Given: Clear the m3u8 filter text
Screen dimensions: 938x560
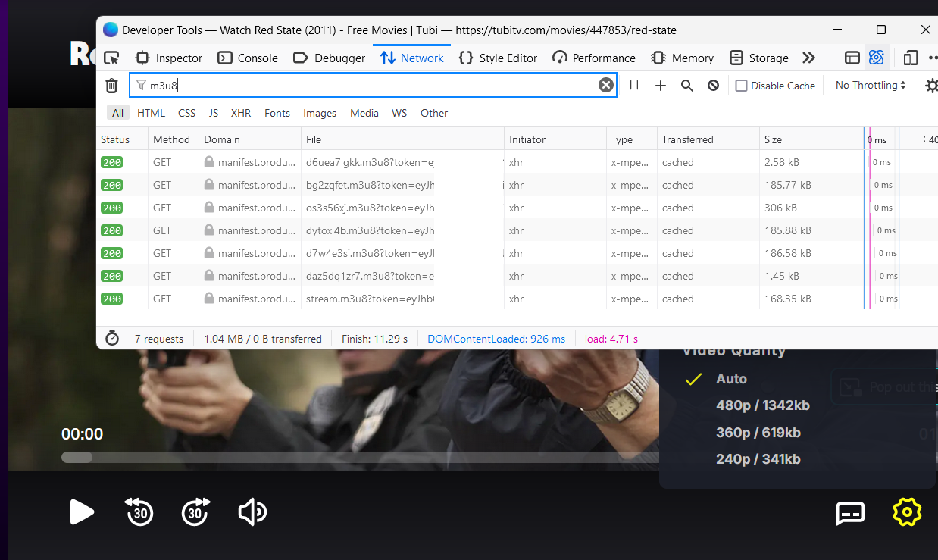Looking at the screenshot, I should 606,85.
